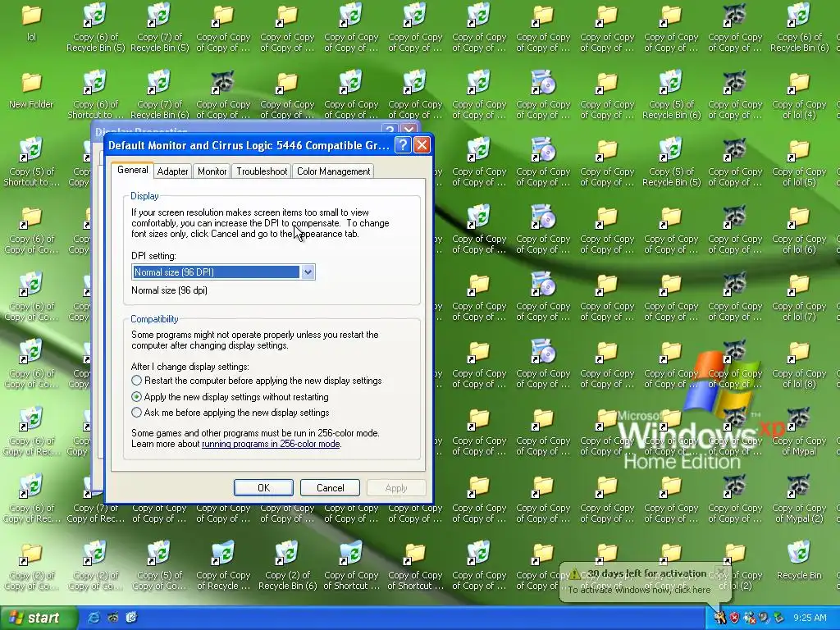Select Copy (5) of Recycle Bin (5) icon
This screenshot has height=630, width=840.
point(671,162)
